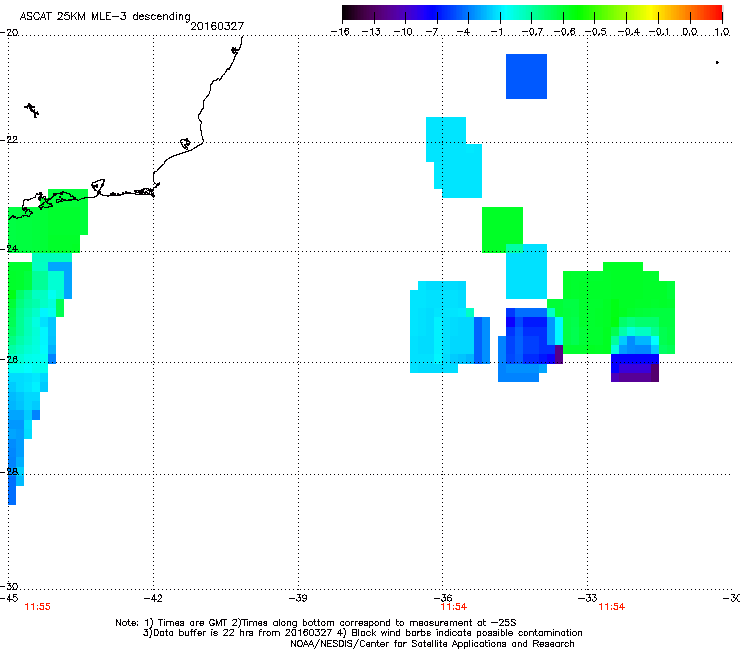Click the "-0.4" color bar label

click(629, 32)
